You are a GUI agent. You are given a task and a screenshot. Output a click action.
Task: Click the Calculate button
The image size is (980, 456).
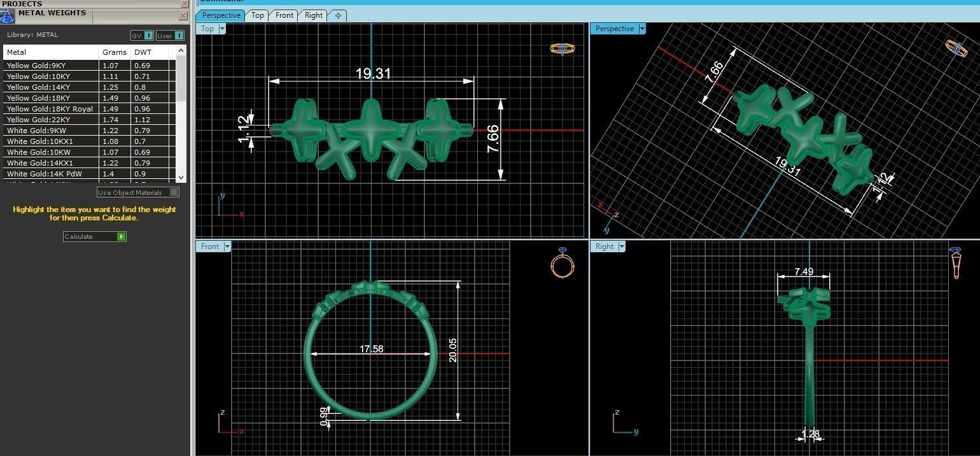(x=95, y=236)
